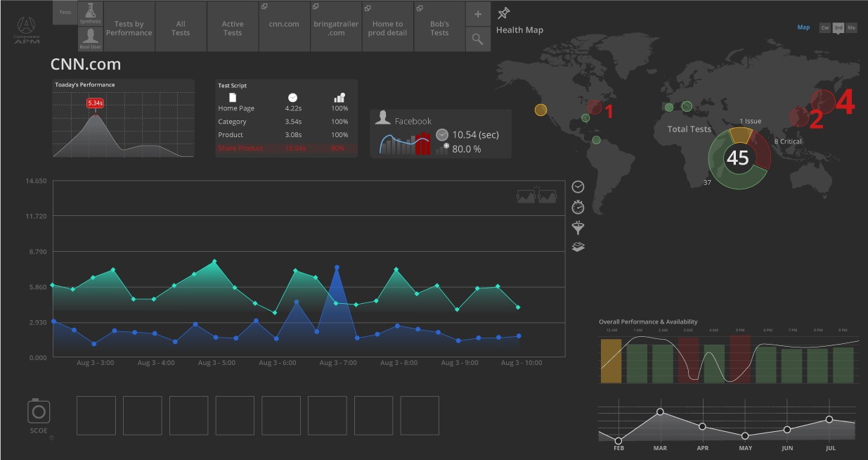
Task: Click the Health Map pin icon
Action: pyautogui.click(x=504, y=13)
